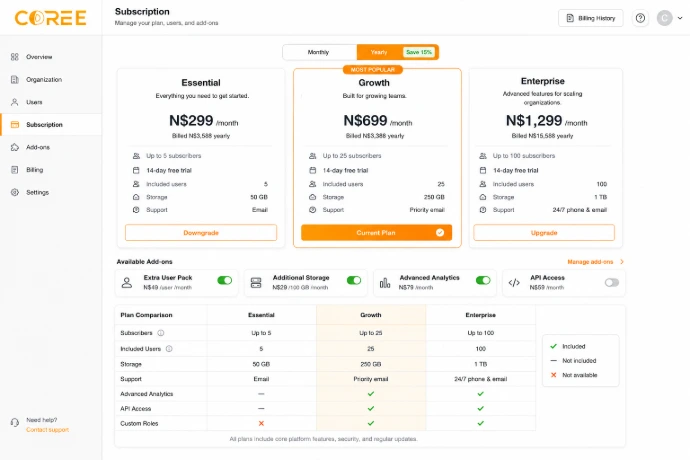Viewport: 690px width, 460px height.
Task: Open Settings from the sidebar
Action: pyautogui.click(x=51, y=192)
